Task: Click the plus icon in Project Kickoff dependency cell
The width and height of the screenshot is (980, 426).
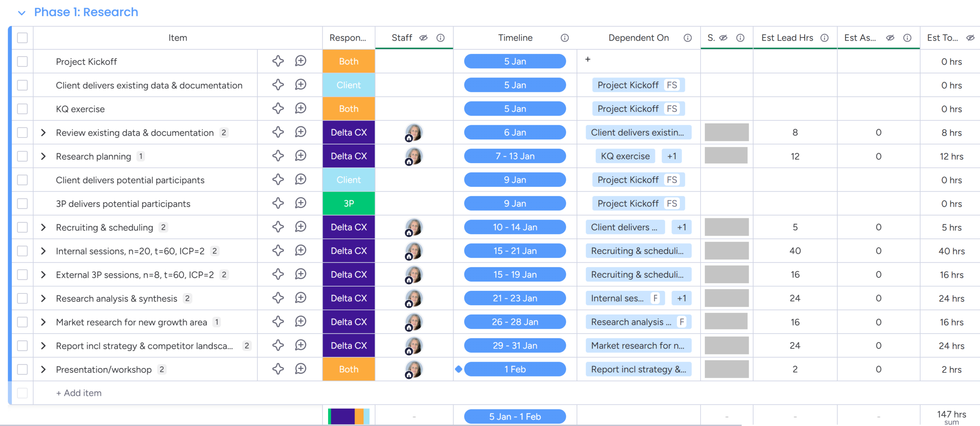Action: [x=588, y=59]
